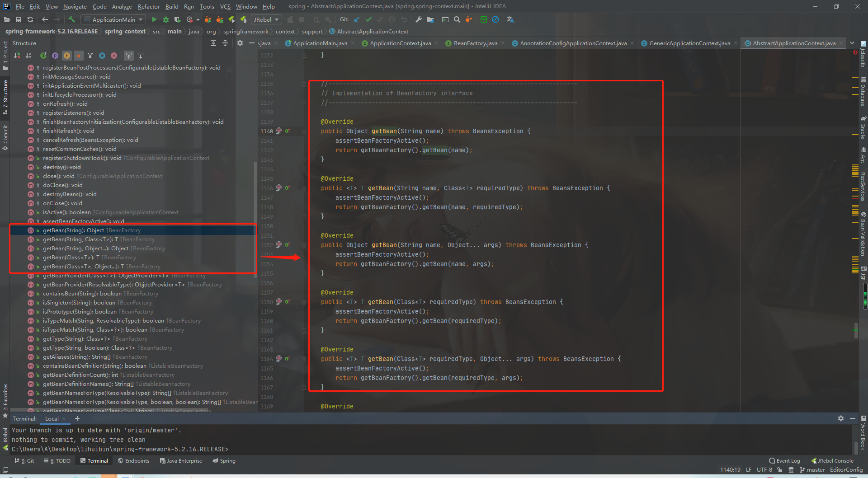
Task: Open Structure panel gear settings
Action: tap(240, 43)
